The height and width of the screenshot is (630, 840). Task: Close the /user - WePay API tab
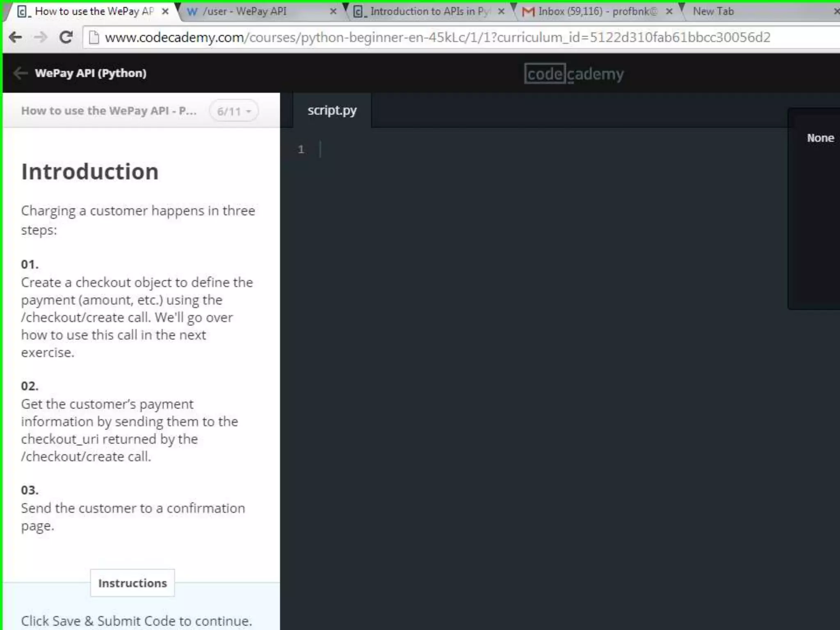coord(333,11)
